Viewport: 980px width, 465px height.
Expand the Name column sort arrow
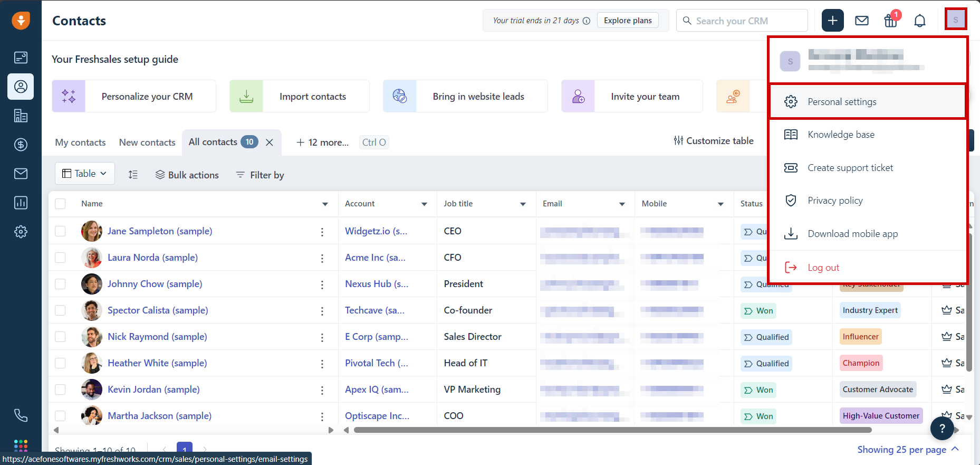pyautogui.click(x=325, y=204)
